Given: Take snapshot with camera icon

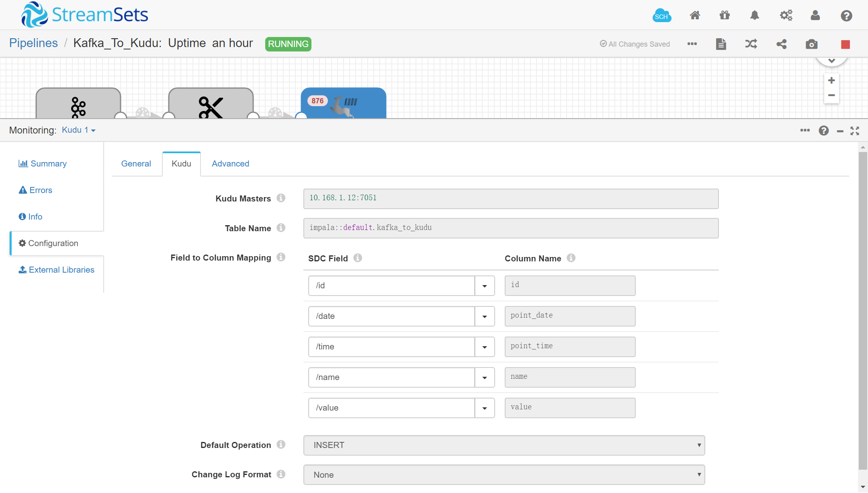Looking at the screenshot, I should 811,44.
